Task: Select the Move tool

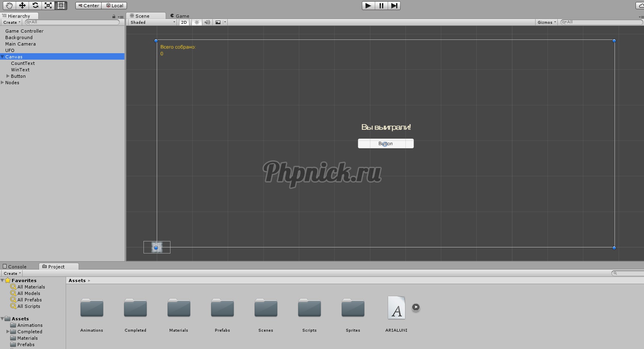Action: (x=22, y=6)
